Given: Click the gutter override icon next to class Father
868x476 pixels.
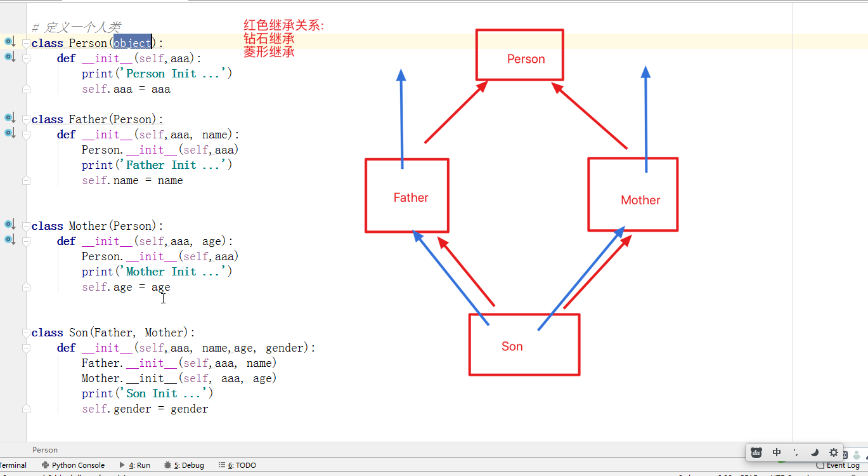Looking at the screenshot, I should pyautogui.click(x=10, y=118).
